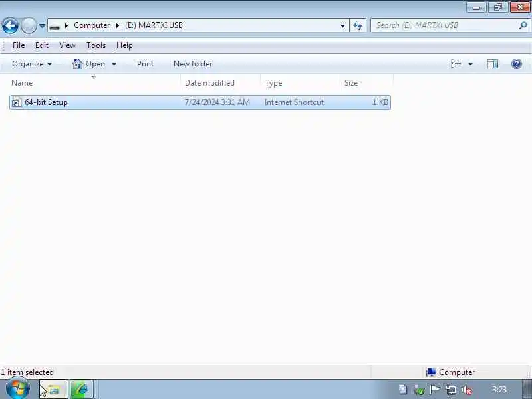Minimize the Explorer window
532x399 pixels.
point(477,7)
